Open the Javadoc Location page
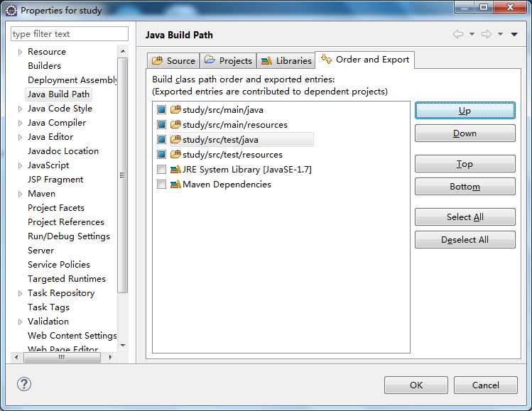The width and height of the screenshot is (532, 411). tap(63, 151)
